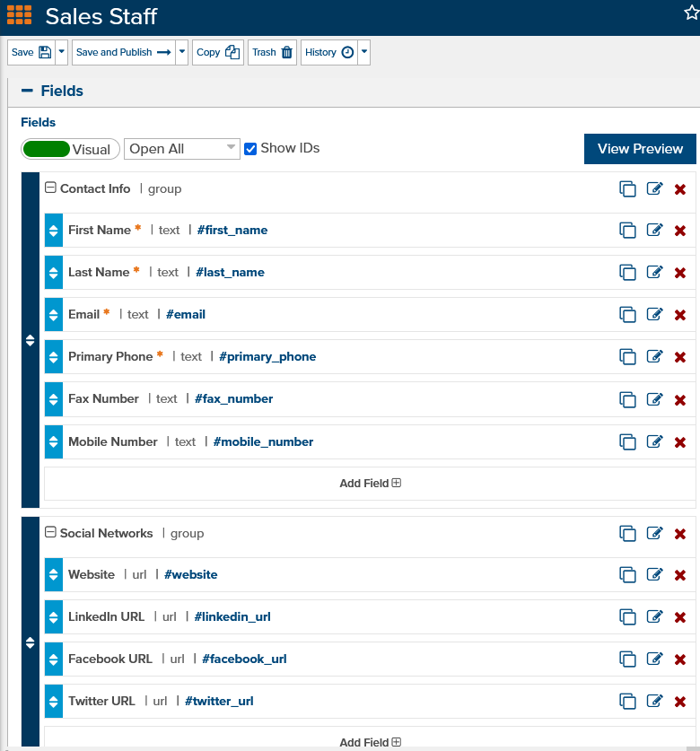Edit the Fax Number field
Viewport: 700px width, 751px height.
tap(654, 399)
